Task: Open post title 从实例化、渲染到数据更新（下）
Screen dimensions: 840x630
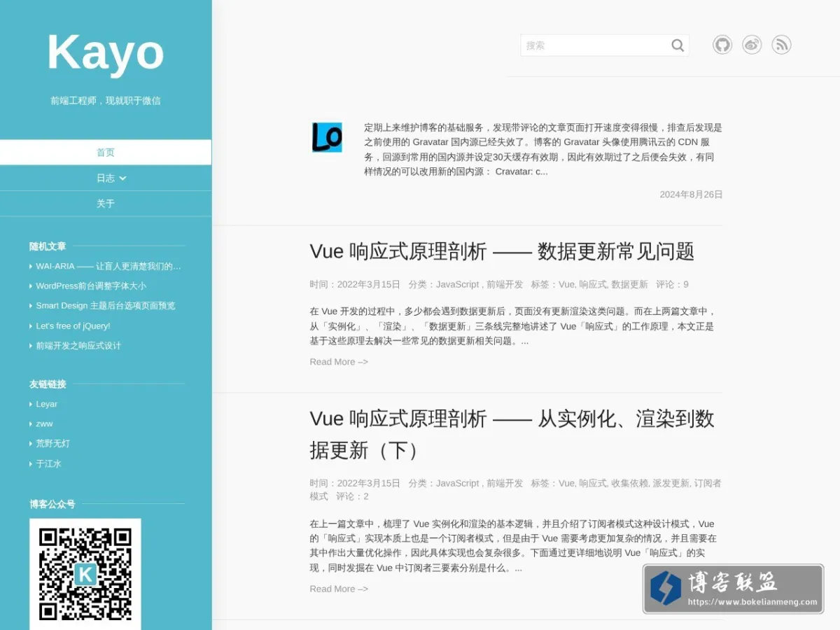Action: pyautogui.click(x=512, y=434)
